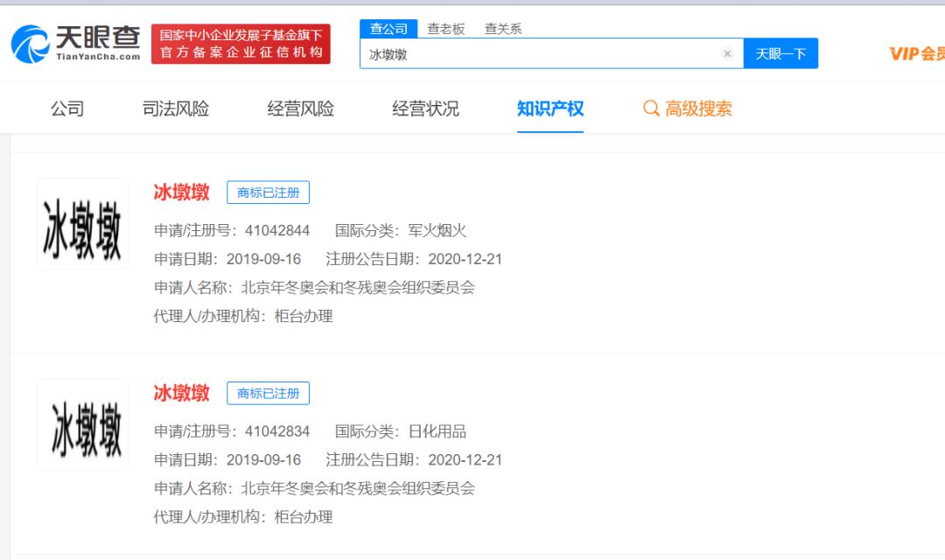
Task: Open trademark thumbnail for registration 41042844
Action: pyautogui.click(x=82, y=224)
